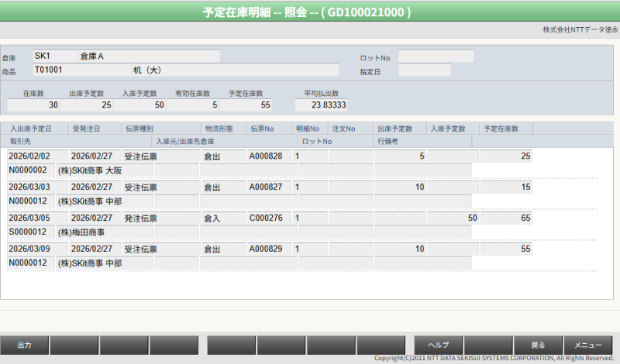
Task: Select the 予定在庫数 table column header
Action: [501, 129]
